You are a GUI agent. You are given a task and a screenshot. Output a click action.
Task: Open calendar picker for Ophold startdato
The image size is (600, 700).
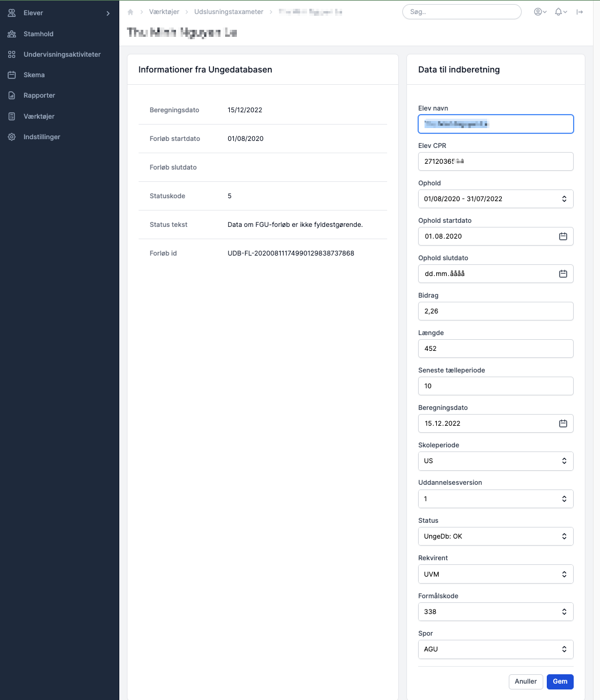563,237
